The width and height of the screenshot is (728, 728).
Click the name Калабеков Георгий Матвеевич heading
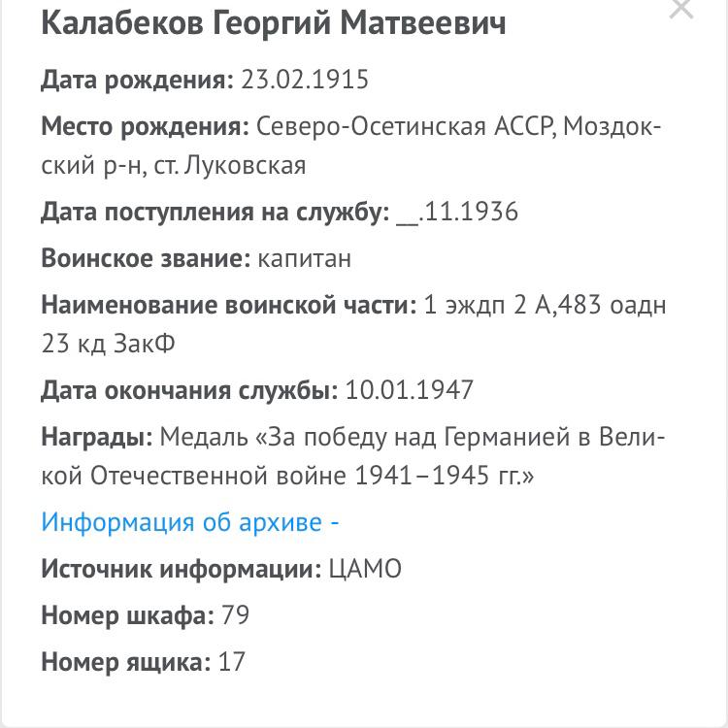273,24
